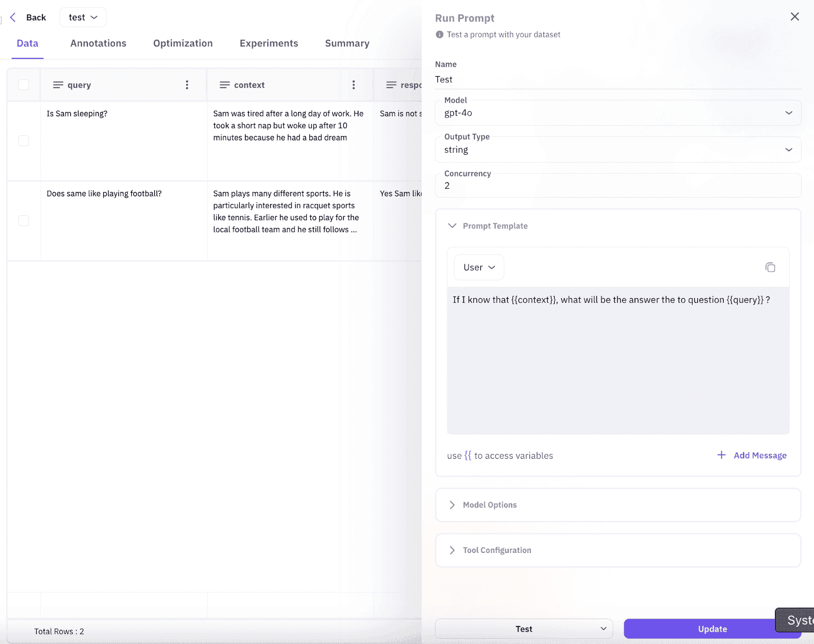Open the Output Type dropdown
The image size is (814, 644).
618,150
